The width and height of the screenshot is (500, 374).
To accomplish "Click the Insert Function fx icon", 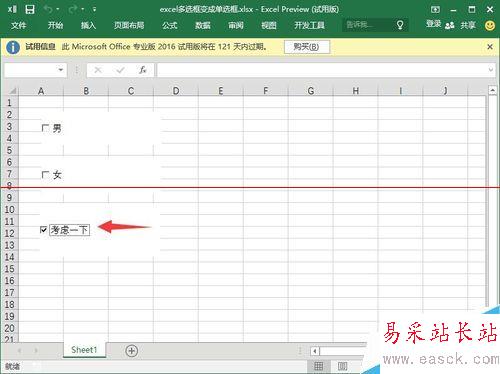I will tap(143, 70).
